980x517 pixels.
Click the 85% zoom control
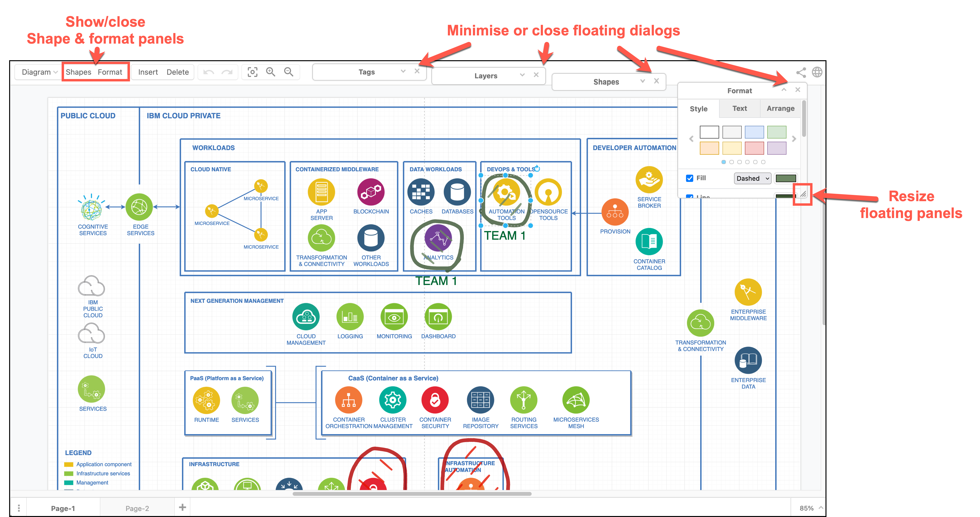pos(807,507)
